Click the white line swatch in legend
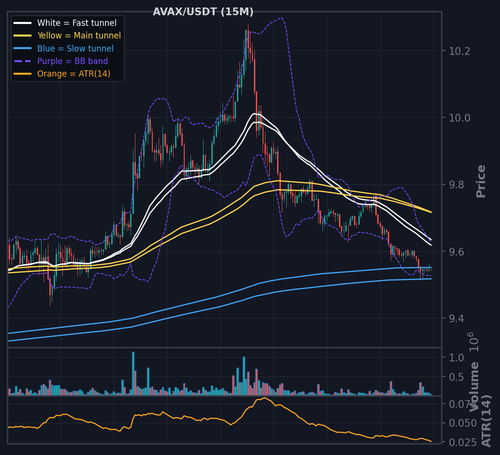 [22, 23]
